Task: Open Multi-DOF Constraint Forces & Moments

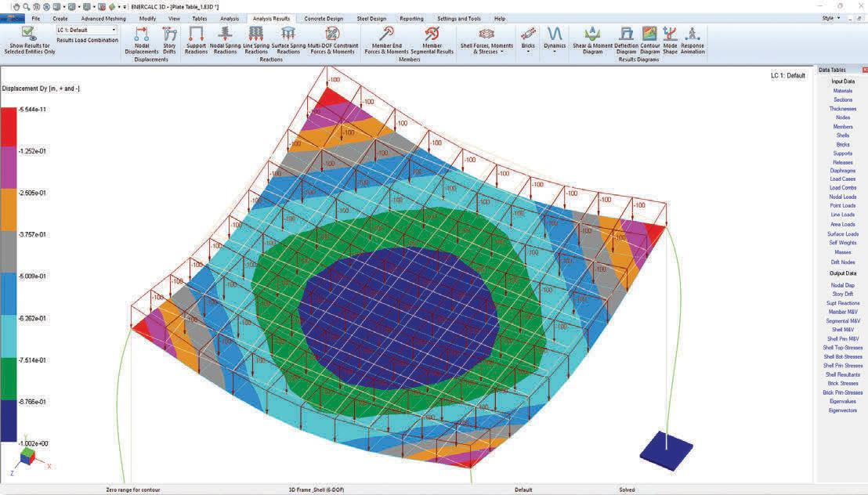Action: tap(332, 41)
